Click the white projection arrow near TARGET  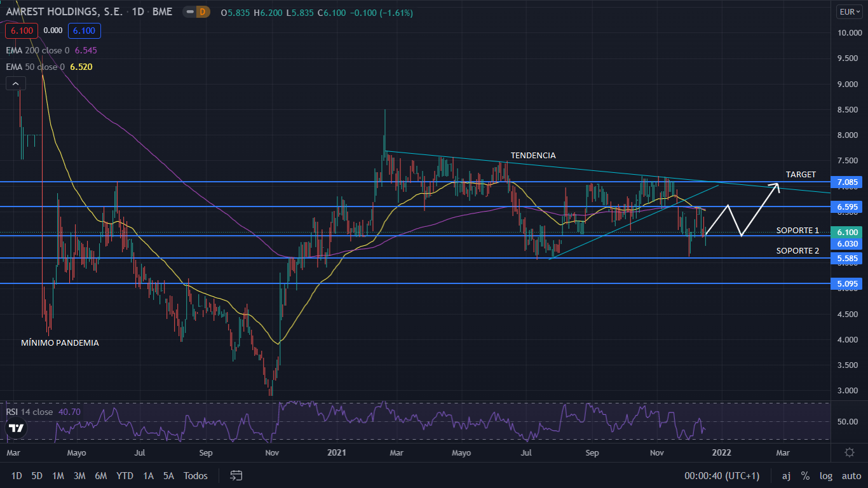coord(774,186)
